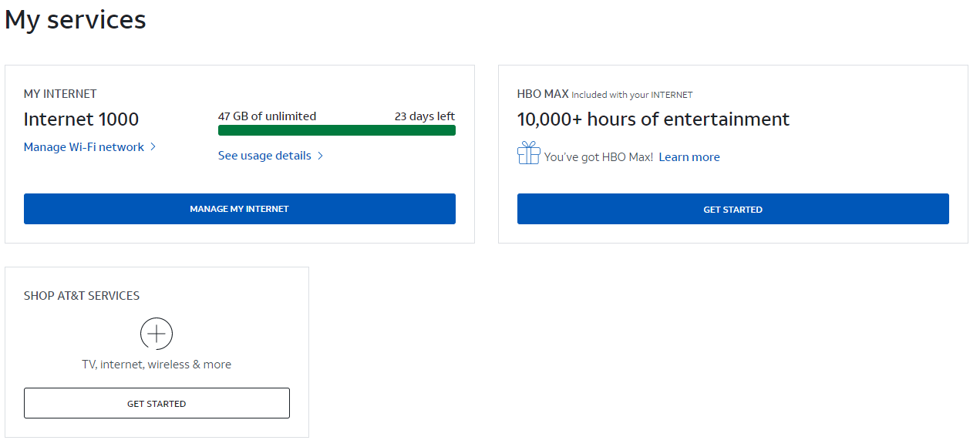The height and width of the screenshot is (447, 980).
Task: Click the chevron beside See usage details
Action: click(320, 156)
